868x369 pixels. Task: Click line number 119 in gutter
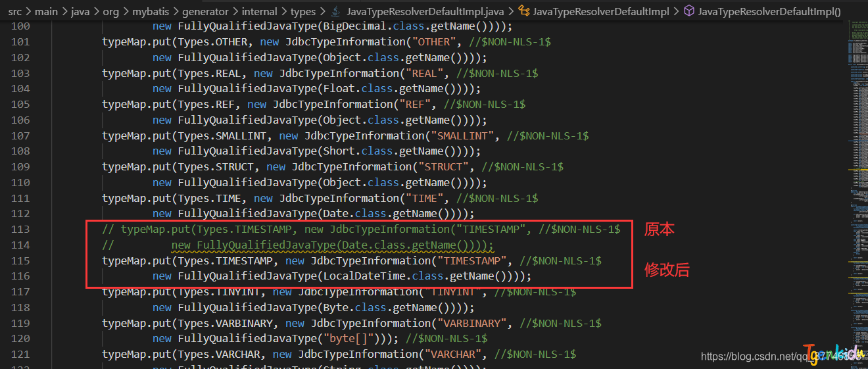[20, 323]
